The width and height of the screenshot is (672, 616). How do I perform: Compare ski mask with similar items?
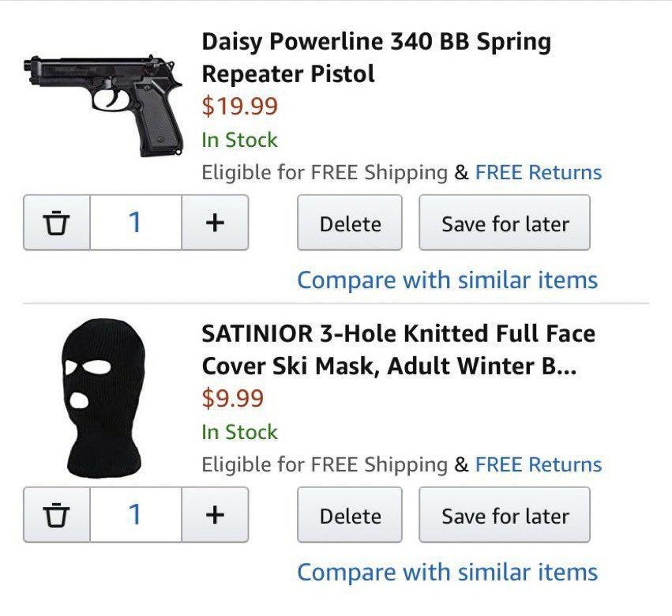(447, 572)
